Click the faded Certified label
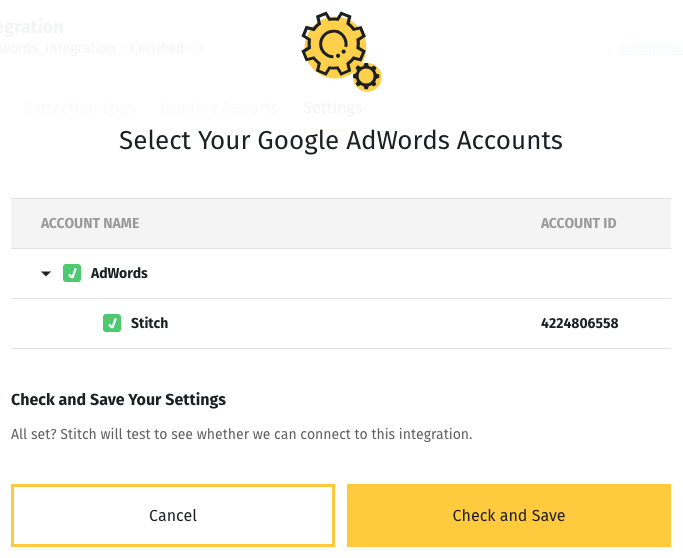This screenshot has width=683, height=558. pyautogui.click(x=157, y=48)
